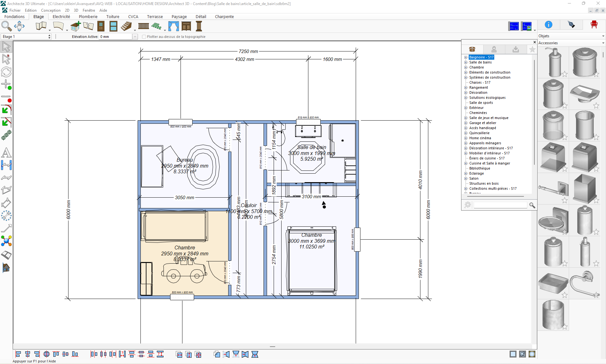
Task: Choose the wall drawing tool
Action: (x=41, y=26)
